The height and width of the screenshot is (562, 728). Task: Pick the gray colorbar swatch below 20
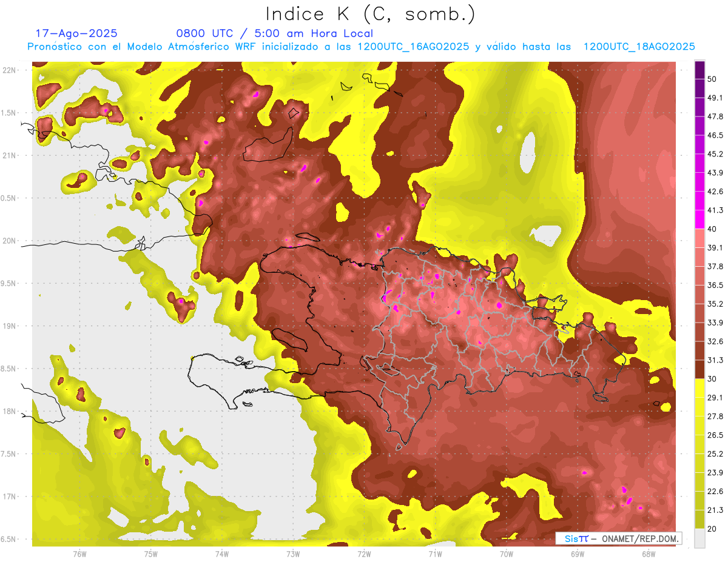click(x=700, y=538)
